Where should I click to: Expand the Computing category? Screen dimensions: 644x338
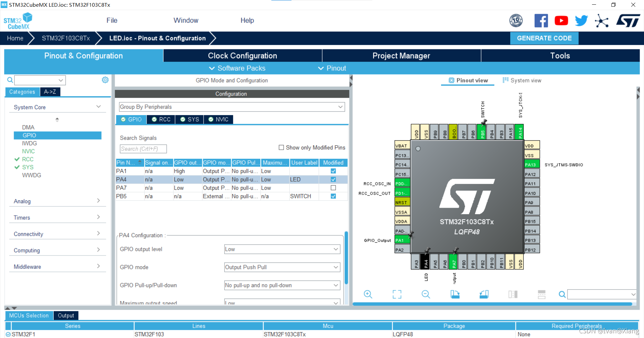(x=57, y=250)
